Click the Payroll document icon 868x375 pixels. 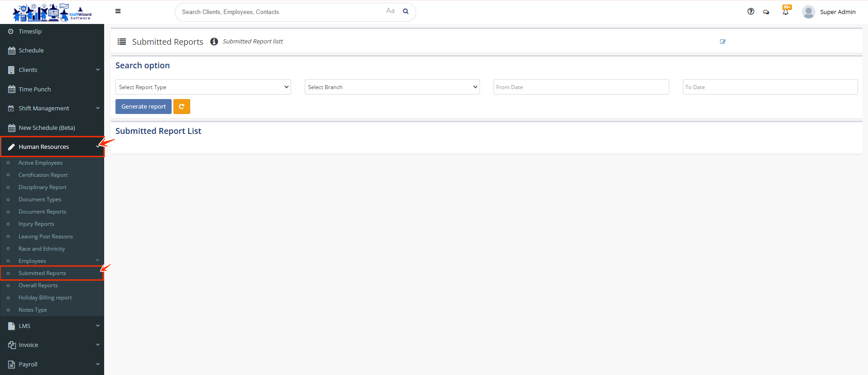pos(12,365)
